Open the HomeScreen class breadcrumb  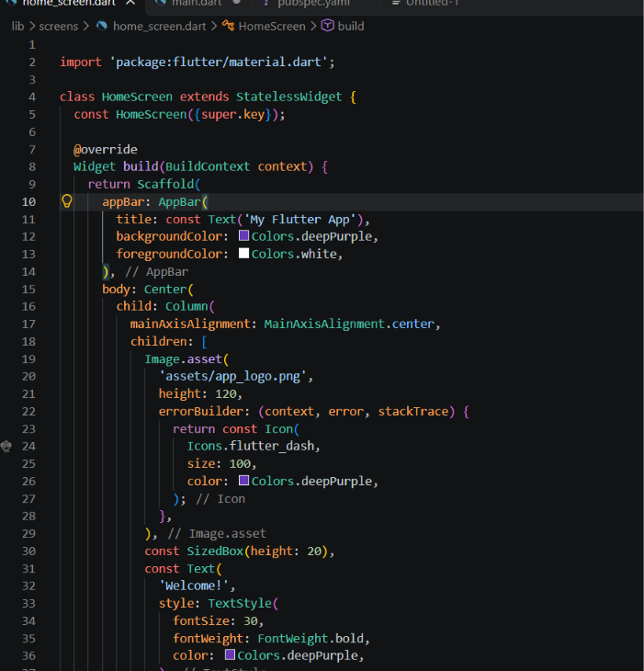(272, 26)
